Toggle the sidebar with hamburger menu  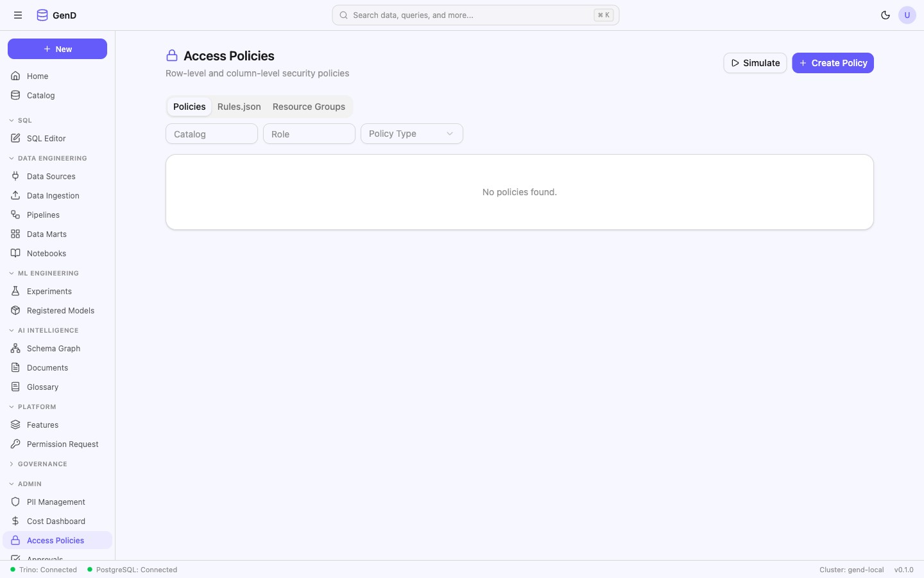click(18, 15)
